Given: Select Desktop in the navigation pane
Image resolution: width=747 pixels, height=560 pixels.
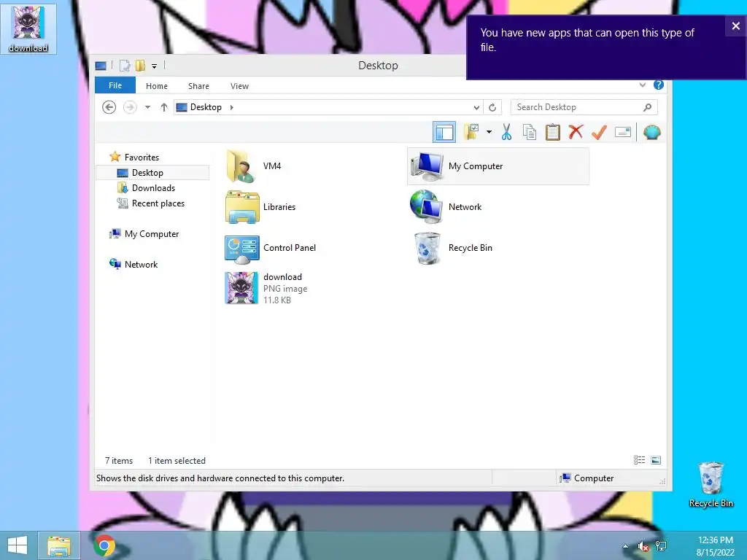Looking at the screenshot, I should [x=152, y=172].
